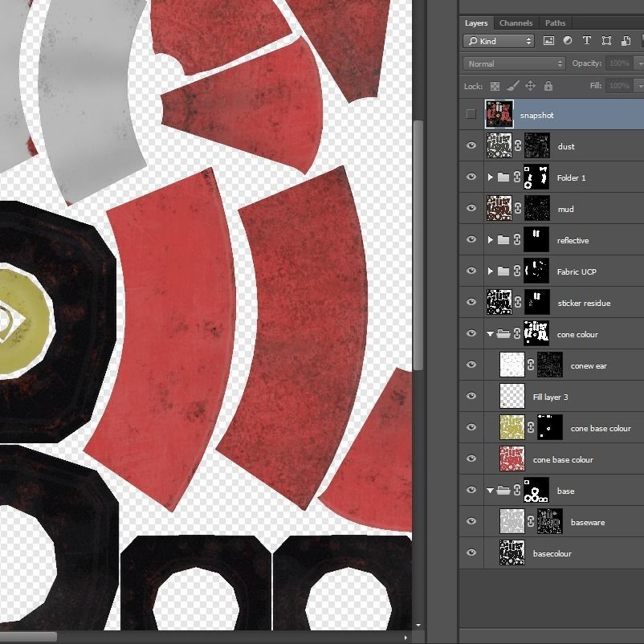Lock position move icon
The width and height of the screenshot is (644, 644).
click(530, 86)
